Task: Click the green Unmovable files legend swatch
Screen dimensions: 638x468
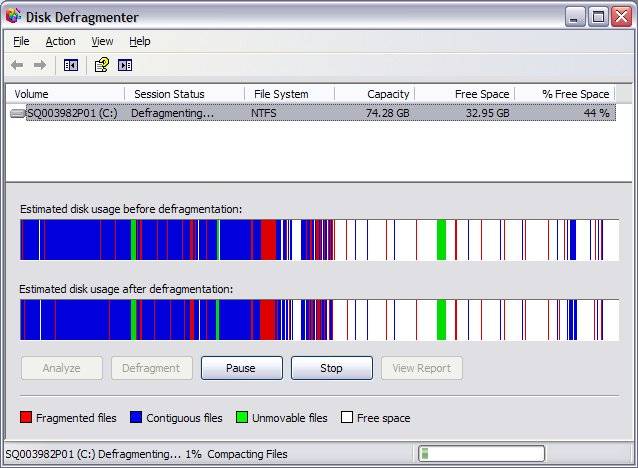Action: click(x=241, y=418)
